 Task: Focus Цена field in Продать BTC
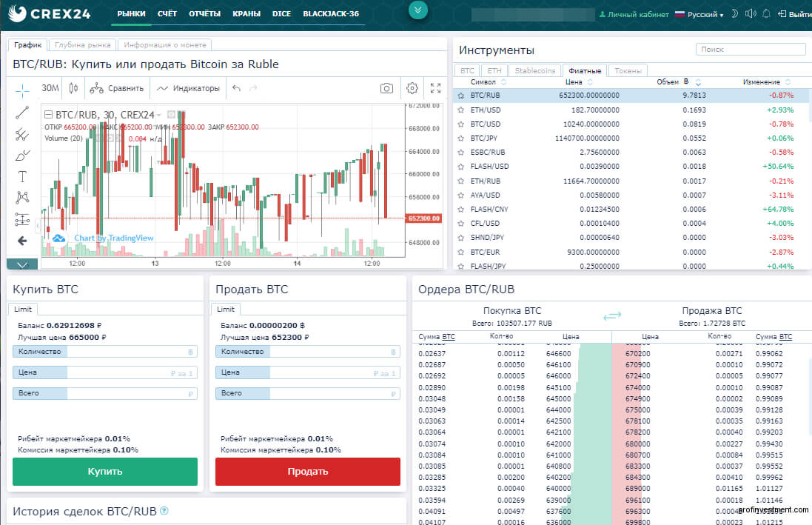308,372
